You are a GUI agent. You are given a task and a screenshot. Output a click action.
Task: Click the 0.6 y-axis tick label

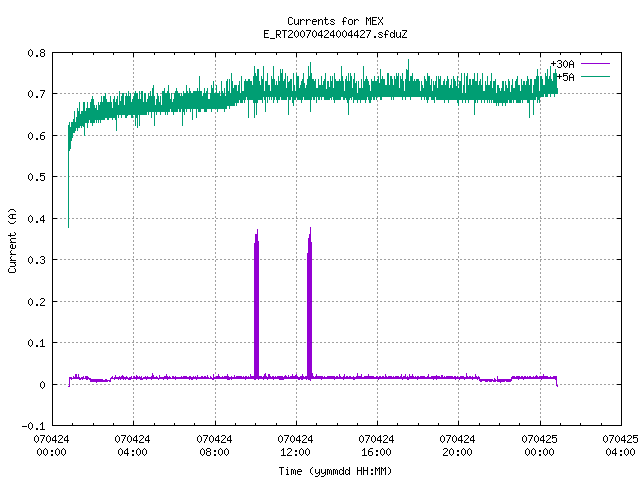point(36,136)
